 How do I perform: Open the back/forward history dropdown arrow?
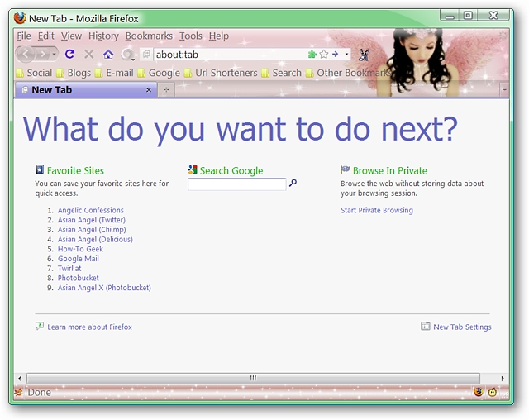coord(54,55)
